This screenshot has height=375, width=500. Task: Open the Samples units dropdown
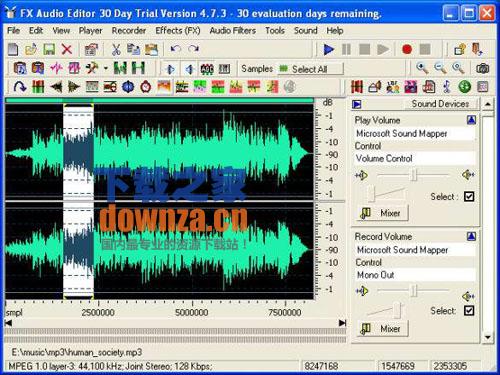[257, 69]
